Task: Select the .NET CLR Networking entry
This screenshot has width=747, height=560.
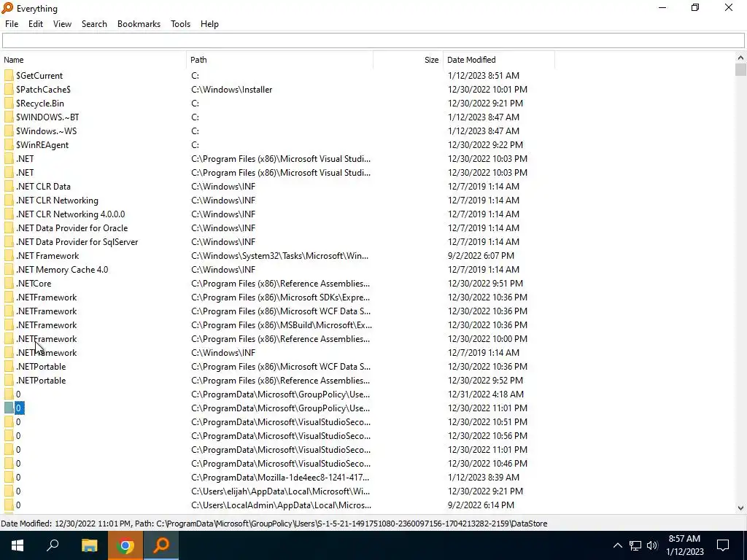Action: (x=57, y=200)
